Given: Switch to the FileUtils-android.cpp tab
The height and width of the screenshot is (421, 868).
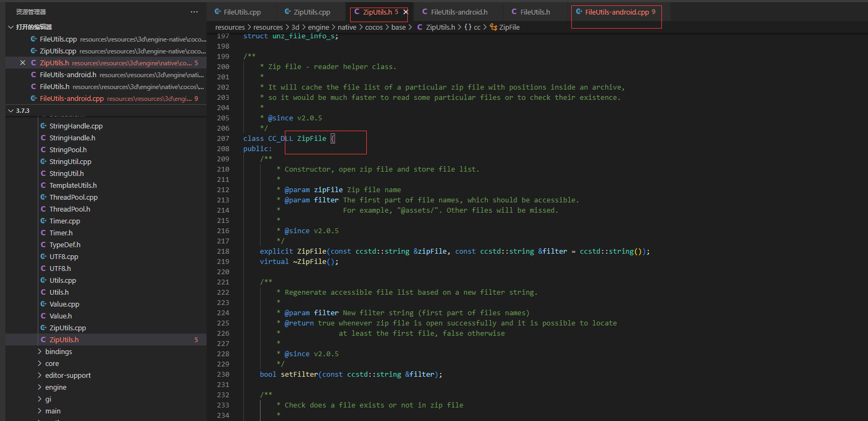Looking at the screenshot, I should (617, 12).
